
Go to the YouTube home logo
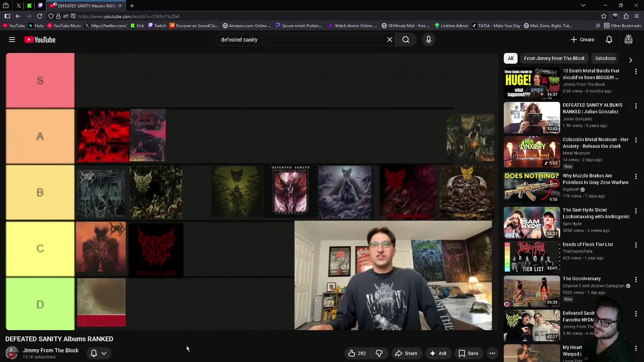[39, 40]
